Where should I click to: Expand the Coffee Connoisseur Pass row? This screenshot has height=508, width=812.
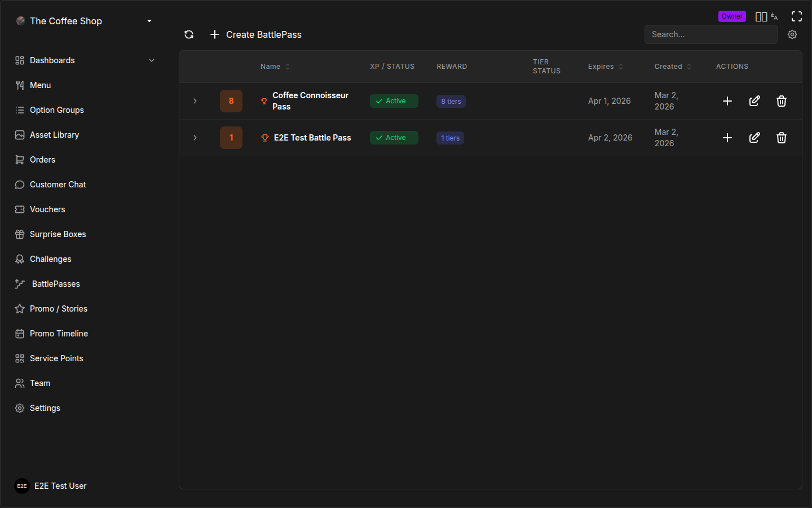(x=195, y=101)
